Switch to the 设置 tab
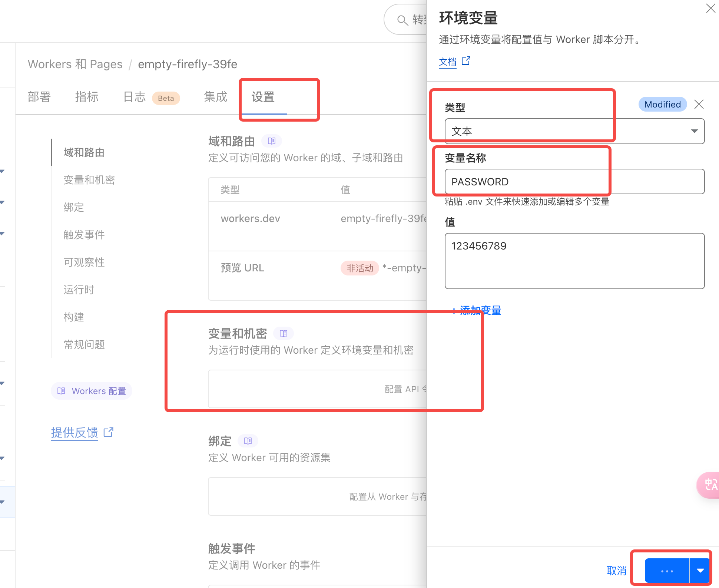 coord(263,97)
